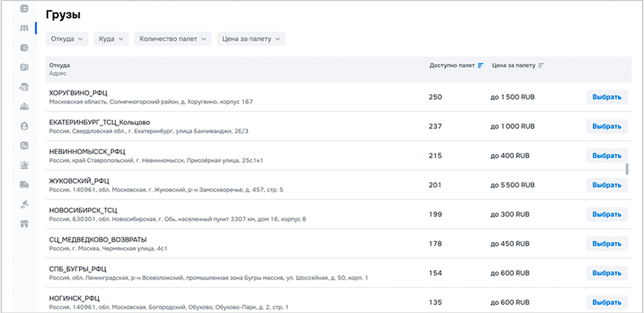
Task: Click the НОГИНСК_РФЦ warehouse name
Action: pyautogui.click(x=74, y=298)
